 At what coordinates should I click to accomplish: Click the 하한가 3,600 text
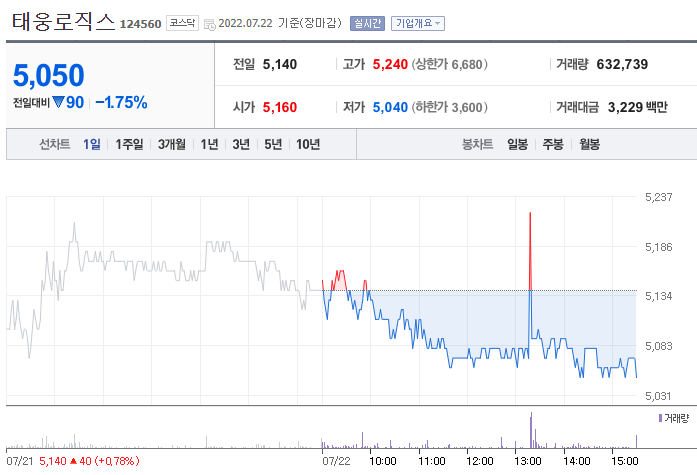[x=449, y=107]
